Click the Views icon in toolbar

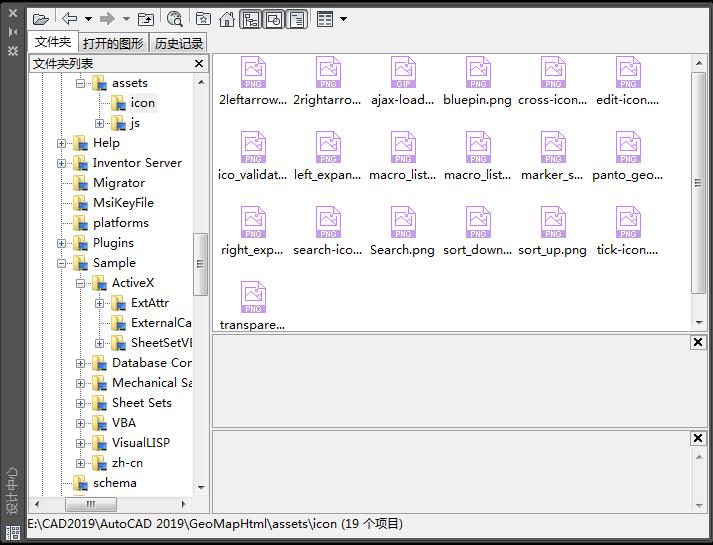click(325, 20)
